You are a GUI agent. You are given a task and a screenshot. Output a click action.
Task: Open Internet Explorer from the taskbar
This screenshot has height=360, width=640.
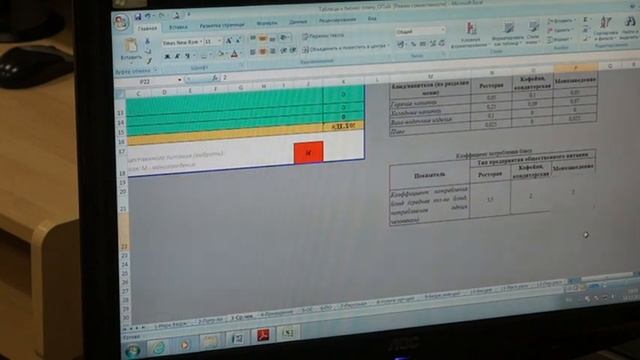158,347
